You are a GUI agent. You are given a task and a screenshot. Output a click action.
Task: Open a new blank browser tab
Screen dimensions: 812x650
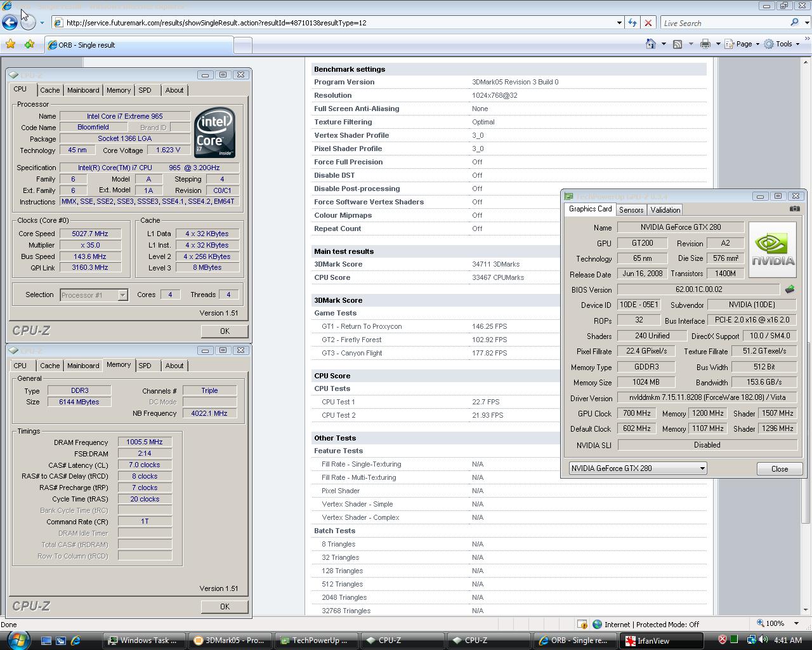pyautogui.click(x=243, y=45)
